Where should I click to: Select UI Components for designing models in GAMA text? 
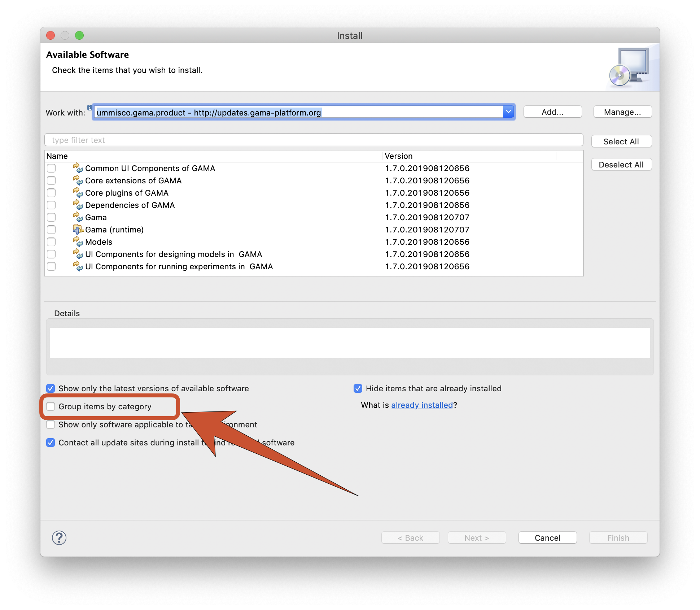tap(174, 254)
